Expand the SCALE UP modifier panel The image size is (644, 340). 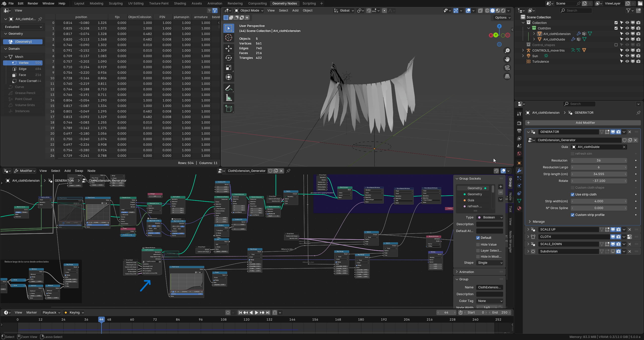click(528, 230)
